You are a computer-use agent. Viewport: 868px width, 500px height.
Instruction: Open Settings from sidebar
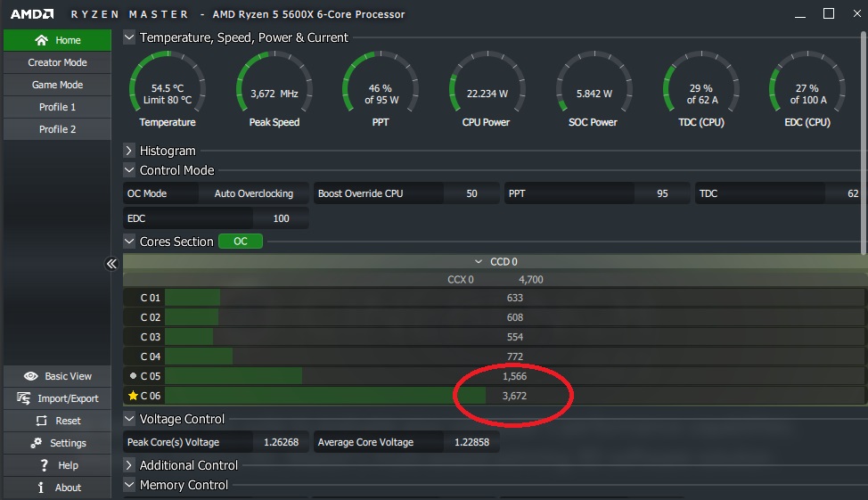point(58,443)
